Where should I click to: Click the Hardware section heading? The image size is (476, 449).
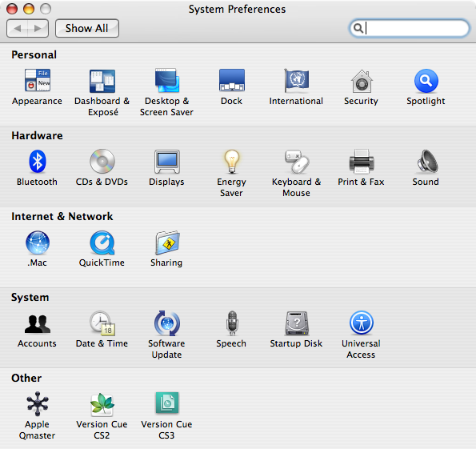pos(37,135)
